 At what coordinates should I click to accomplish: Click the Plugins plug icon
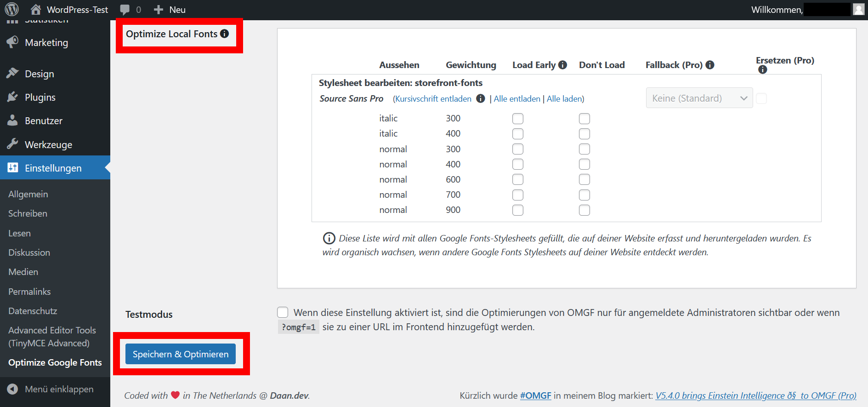12,97
